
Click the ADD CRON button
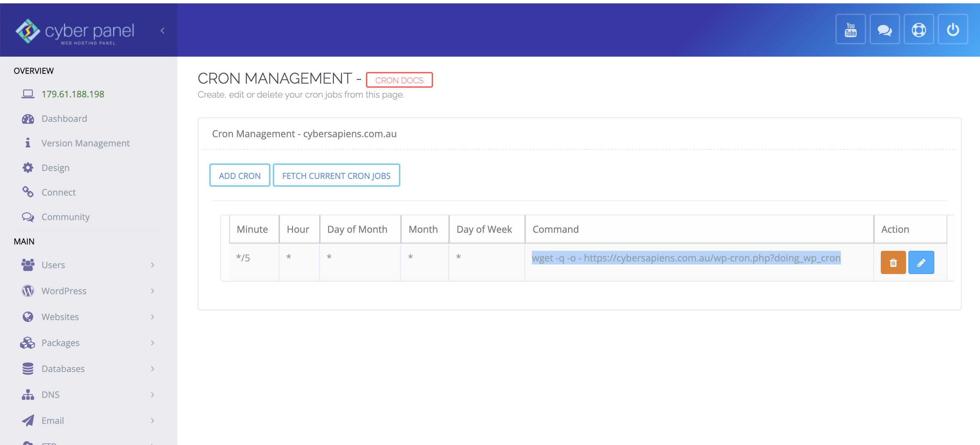[x=239, y=175]
